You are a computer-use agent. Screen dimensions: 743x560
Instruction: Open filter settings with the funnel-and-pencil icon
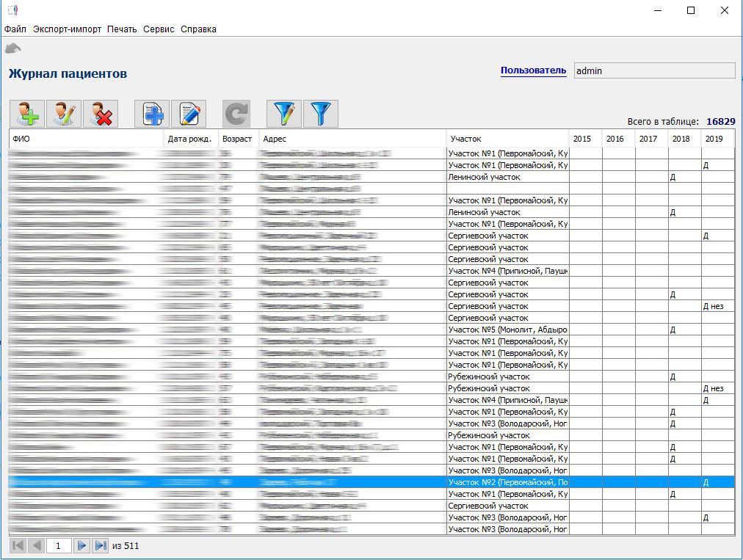(284, 114)
